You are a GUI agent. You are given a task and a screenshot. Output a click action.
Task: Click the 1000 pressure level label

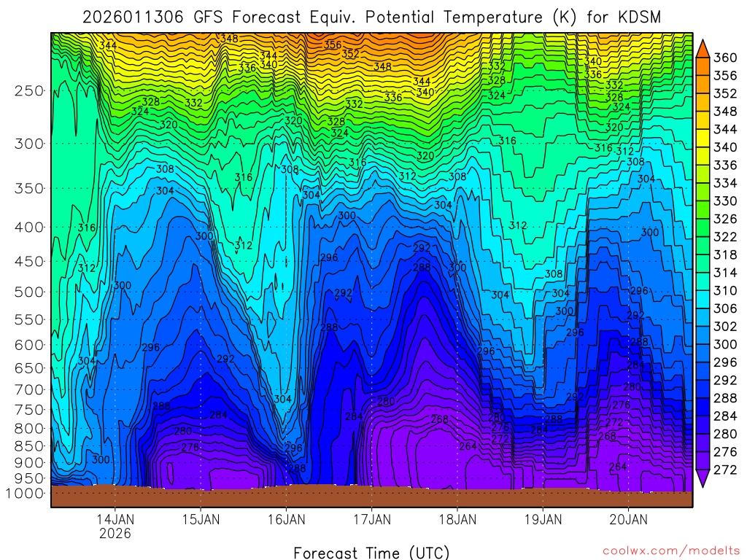pos(24,494)
